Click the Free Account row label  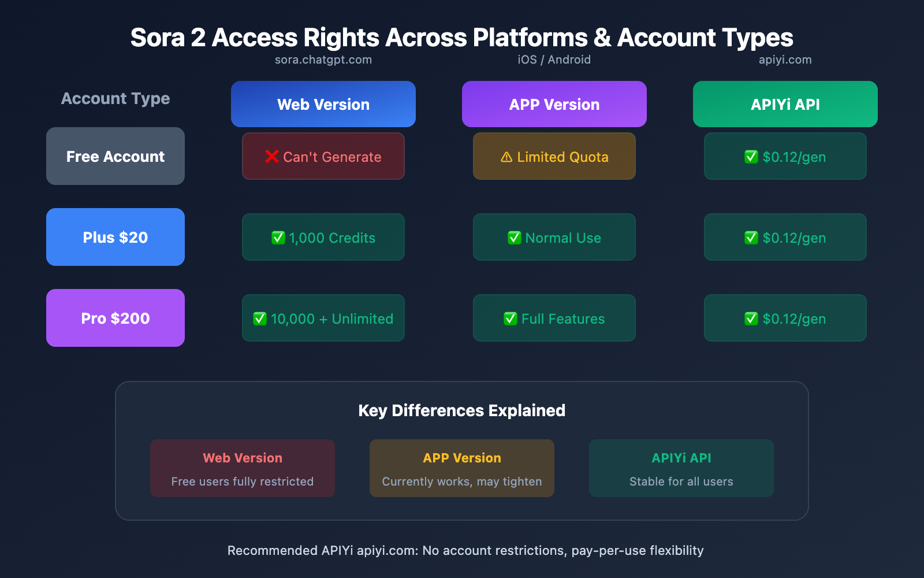(x=115, y=156)
